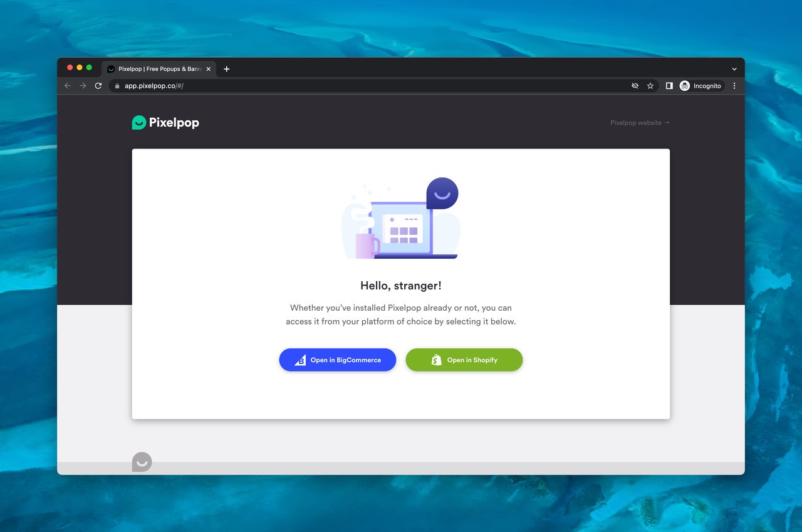Click Open in Shopify button
Image resolution: width=802 pixels, height=532 pixels.
(x=464, y=360)
